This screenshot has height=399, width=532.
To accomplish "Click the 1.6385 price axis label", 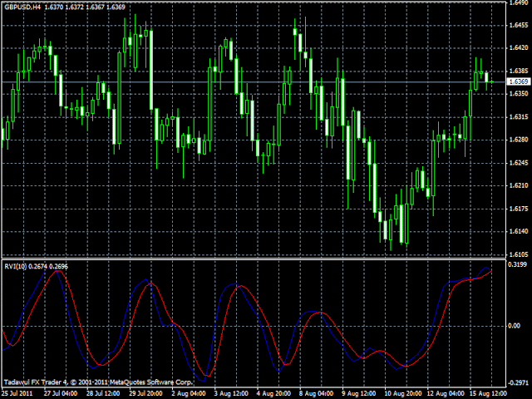I will [x=519, y=71].
